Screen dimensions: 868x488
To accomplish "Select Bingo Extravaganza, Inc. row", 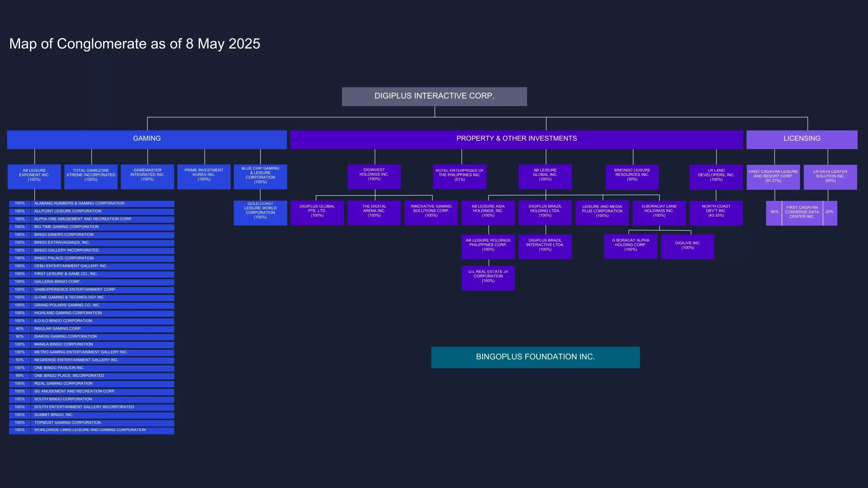I will click(92, 243).
